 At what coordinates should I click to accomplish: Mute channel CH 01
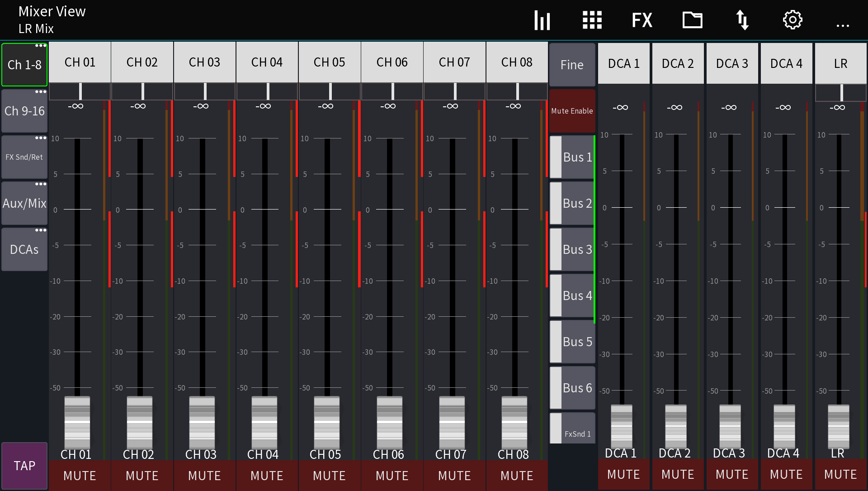click(x=80, y=476)
